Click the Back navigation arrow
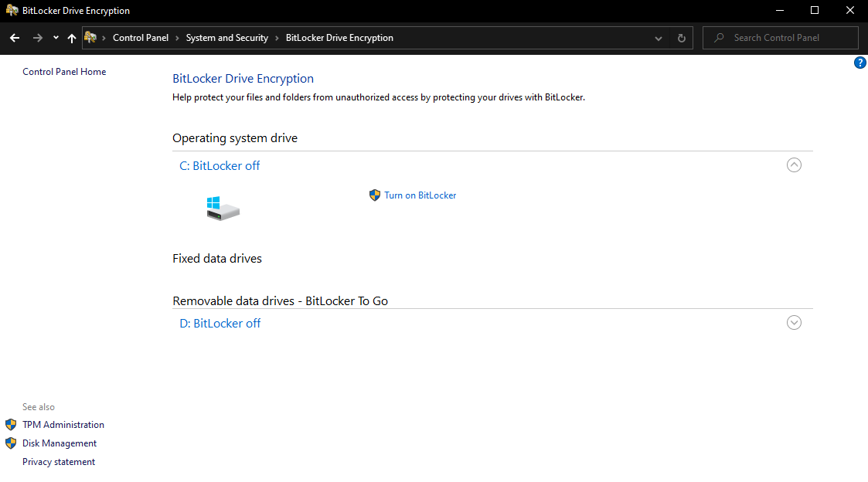868x482 pixels. tap(15, 38)
